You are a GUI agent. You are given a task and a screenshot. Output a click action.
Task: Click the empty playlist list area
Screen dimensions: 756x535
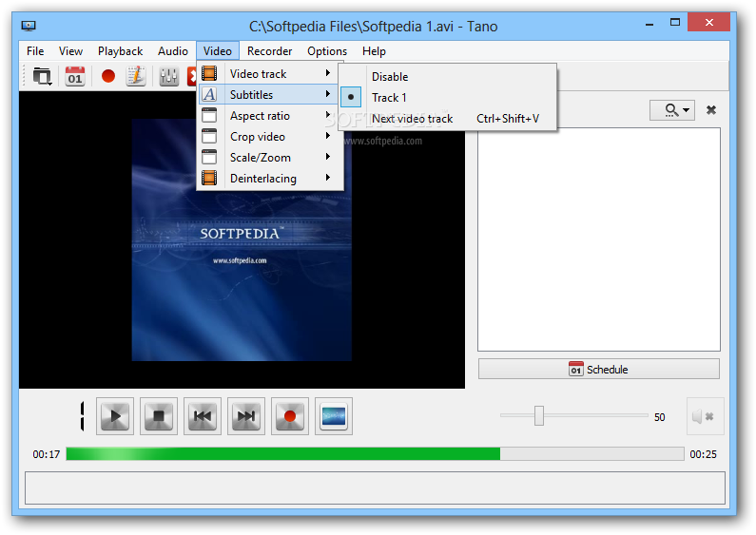click(599, 239)
